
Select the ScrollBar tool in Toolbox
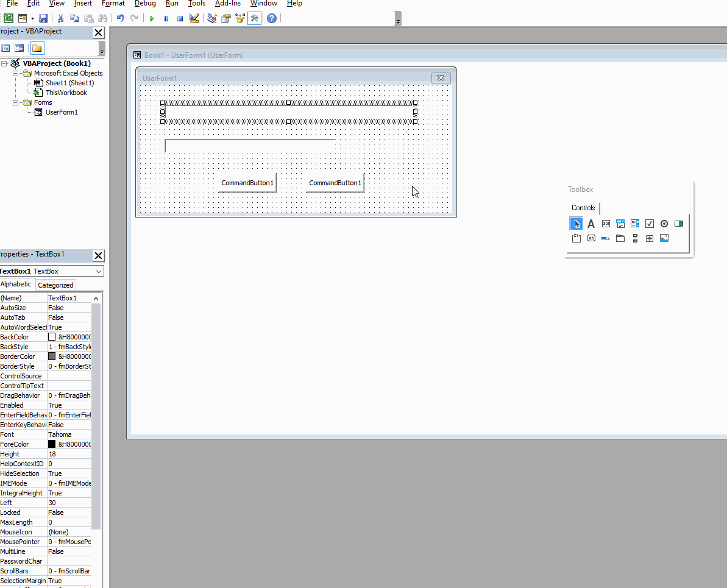[635, 238]
